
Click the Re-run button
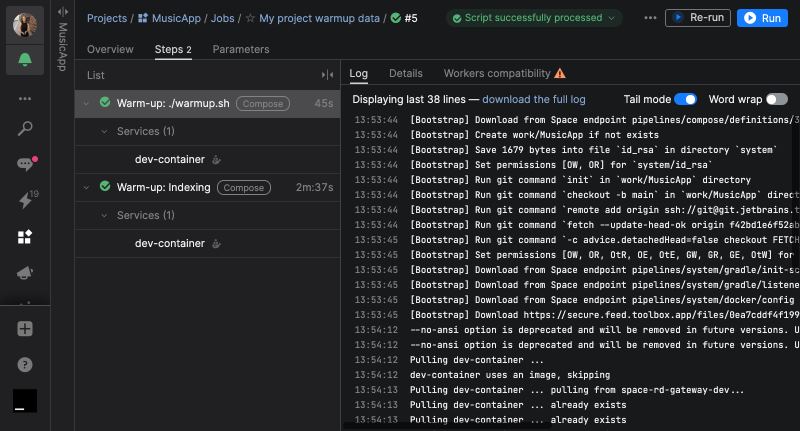click(697, 18)
